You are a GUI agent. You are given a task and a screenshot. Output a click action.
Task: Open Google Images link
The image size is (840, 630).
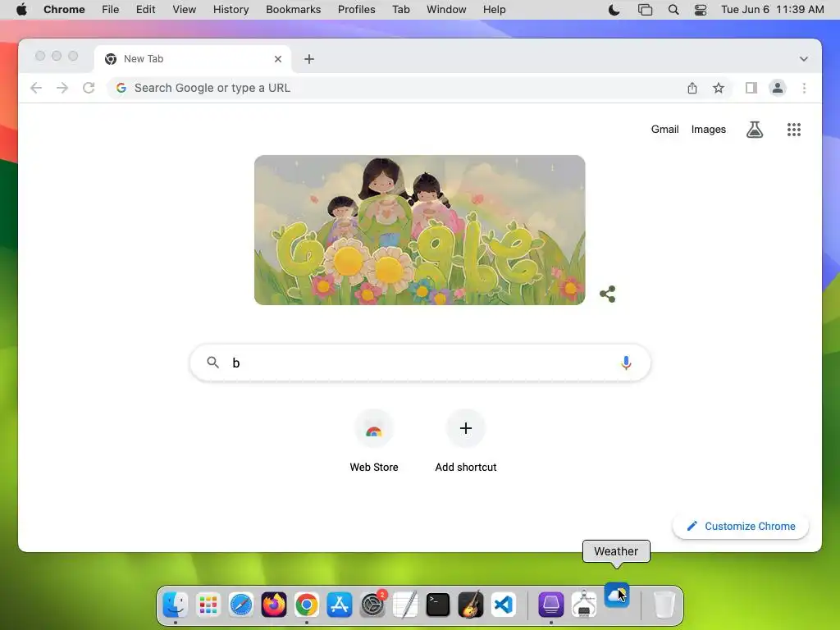click(708, 129)
